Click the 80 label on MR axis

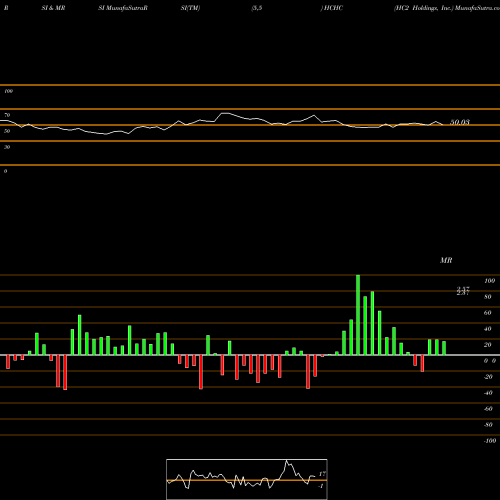[x=488, y=297]
